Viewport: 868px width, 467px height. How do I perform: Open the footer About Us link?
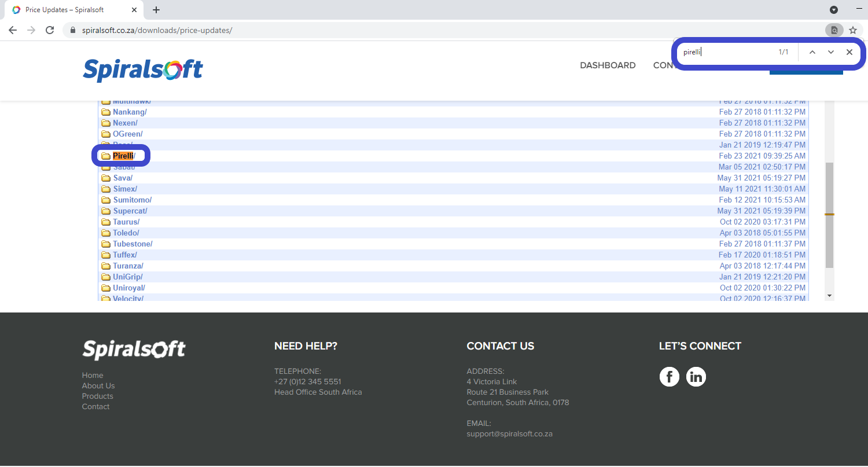(x=98, y=385)
